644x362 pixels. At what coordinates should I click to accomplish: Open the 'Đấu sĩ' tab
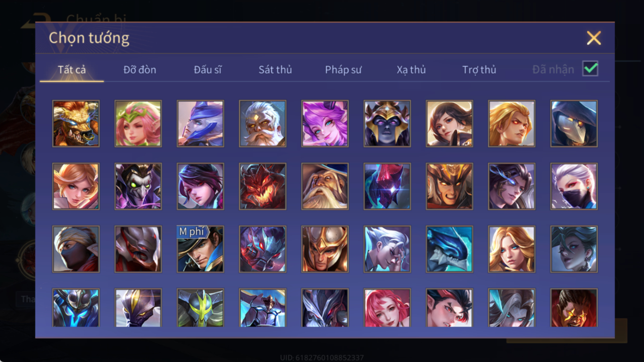[208, 70]
